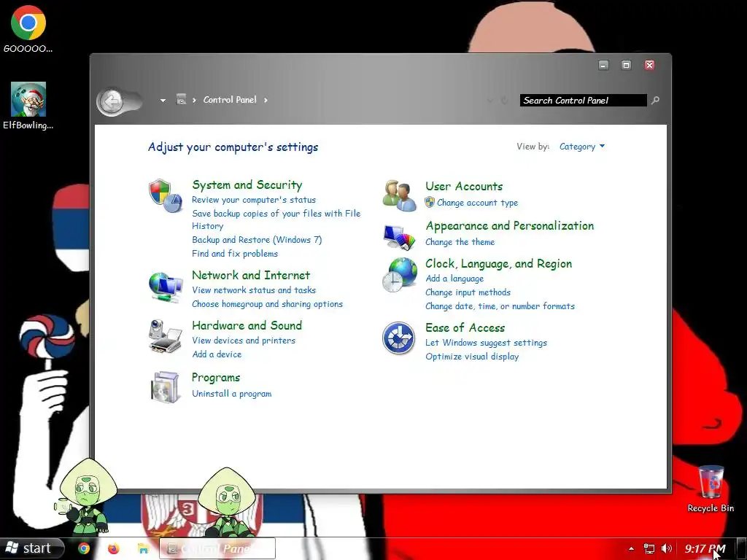Open the Hardware and Sound printer icon

pos(165,336)
